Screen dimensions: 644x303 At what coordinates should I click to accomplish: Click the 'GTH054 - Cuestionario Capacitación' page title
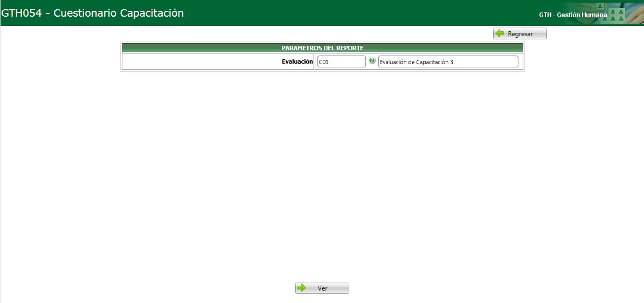click(92, 13)
